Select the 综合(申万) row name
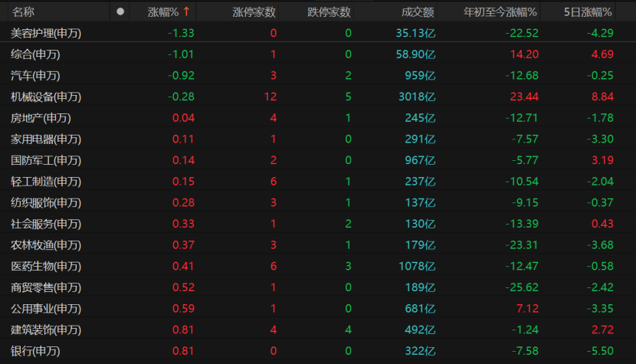This screenshot has height=364, width=636. click(35, 54)
